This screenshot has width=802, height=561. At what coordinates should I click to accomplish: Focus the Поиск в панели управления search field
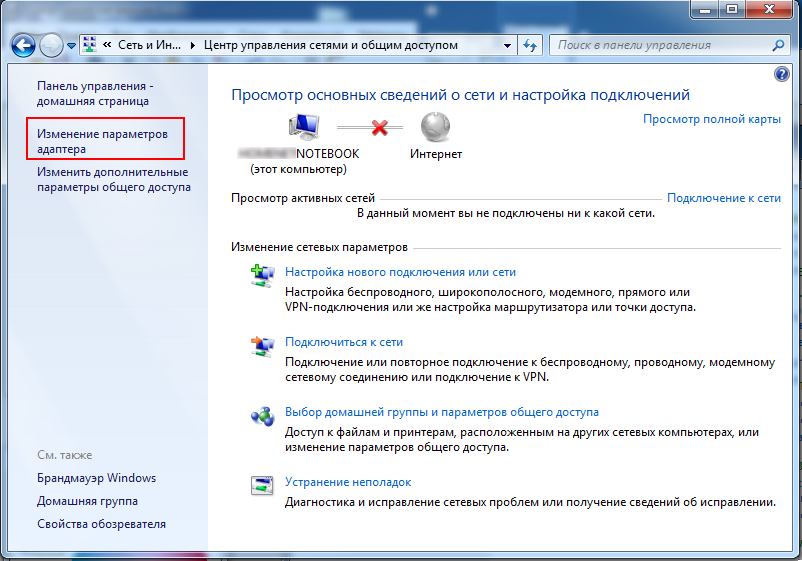click(660, 45)
